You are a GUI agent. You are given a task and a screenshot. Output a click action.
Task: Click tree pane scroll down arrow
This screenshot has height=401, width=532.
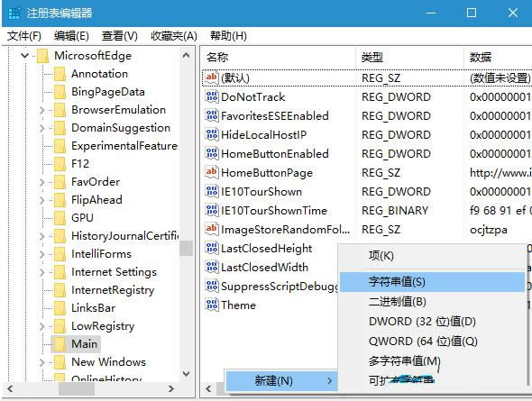187,374
